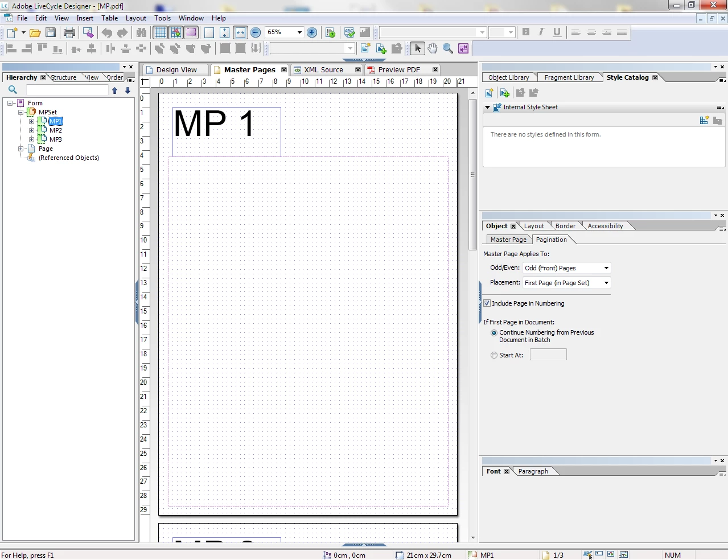Click the status bar spell check icon
728x560 pixels.
click(x=588, y=554)
